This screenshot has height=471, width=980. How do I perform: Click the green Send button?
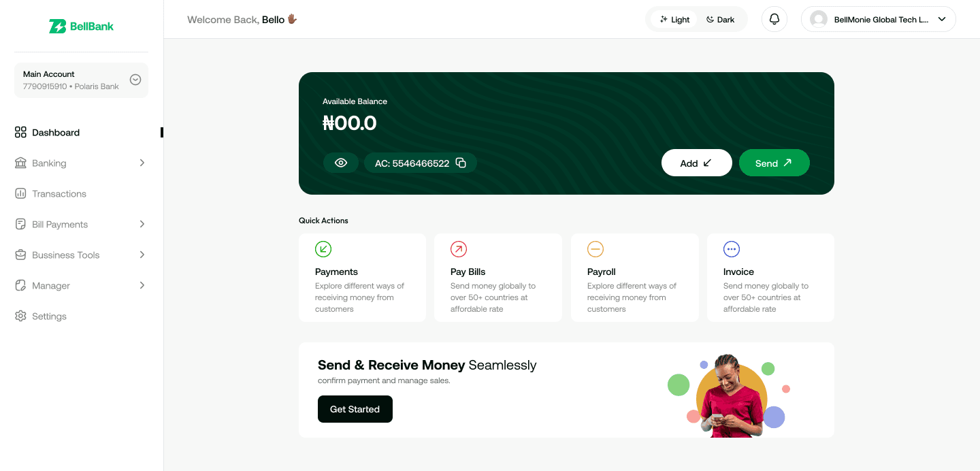pyautogui.click(x=774, y=163)
